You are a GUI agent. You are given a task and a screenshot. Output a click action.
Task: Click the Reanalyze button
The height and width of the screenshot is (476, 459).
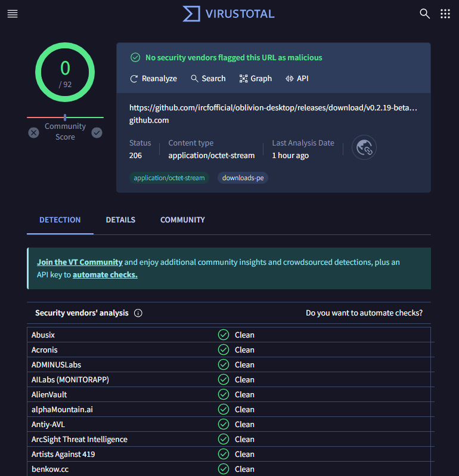click(x=154, y=79)
